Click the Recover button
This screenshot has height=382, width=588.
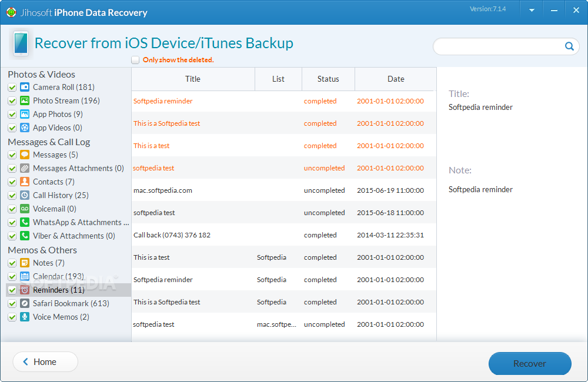click(x=530, y=363)
